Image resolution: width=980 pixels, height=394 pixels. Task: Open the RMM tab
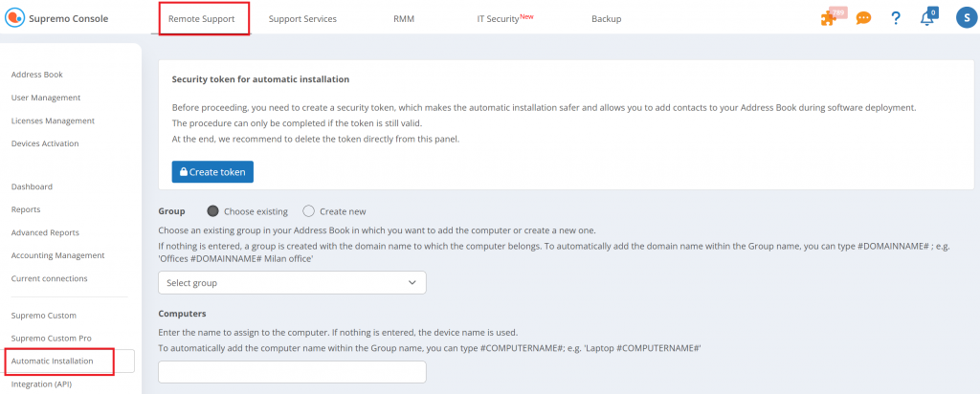tap(404, 18)
